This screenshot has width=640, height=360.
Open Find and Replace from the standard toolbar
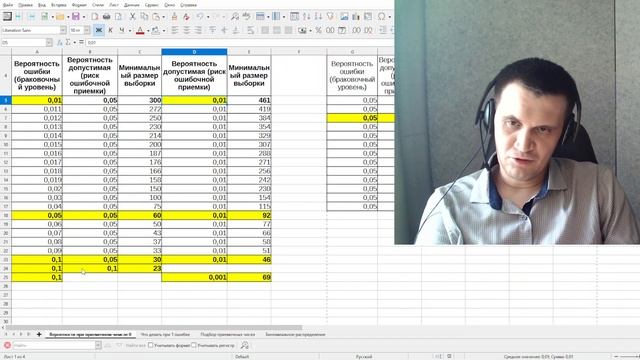[235, 17]
